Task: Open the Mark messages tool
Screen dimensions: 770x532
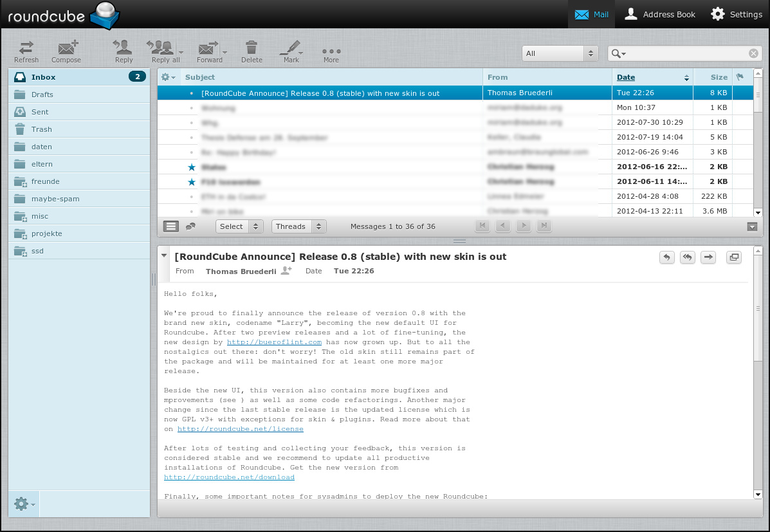Action: click(x=291, y=51)
